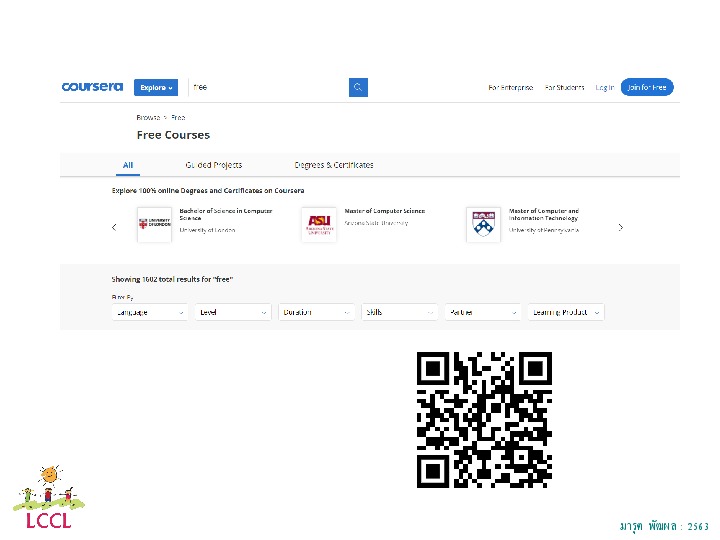
Task: Open the Explore dropdown menu
Action: click(156, 87)
